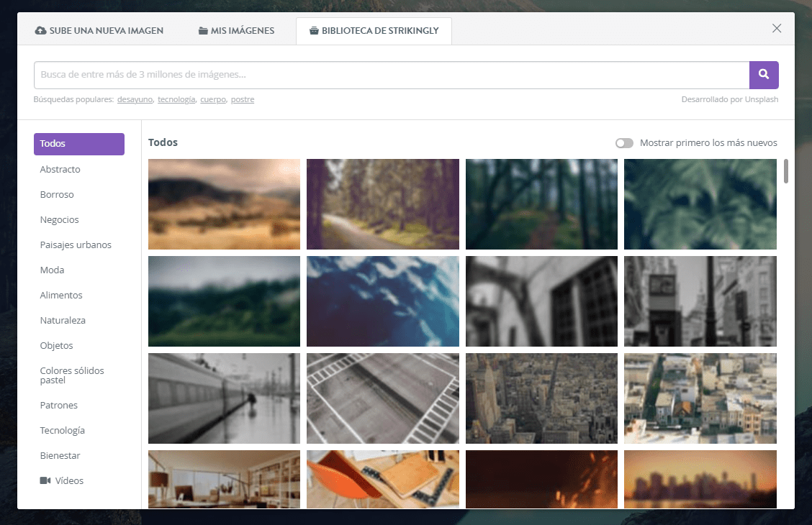Choose the pastel rooftop houses thumbnail

tap(700, 398)
